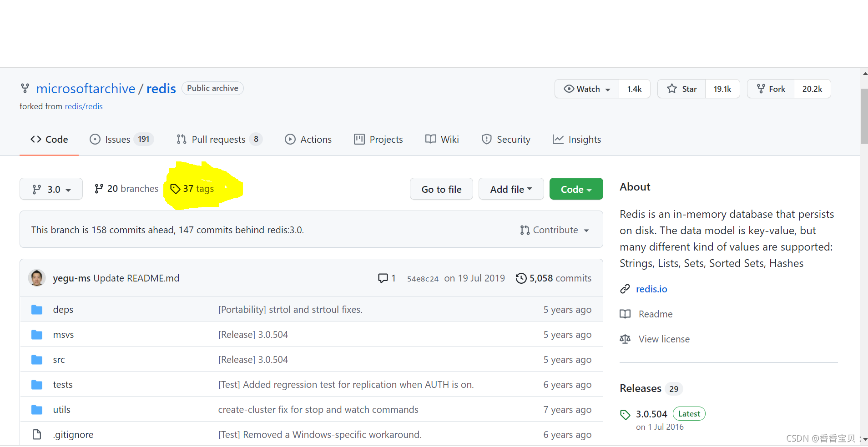868x447 pixels.
Task: Open the Added regression test commit message
Action: [x=346, y=385]
